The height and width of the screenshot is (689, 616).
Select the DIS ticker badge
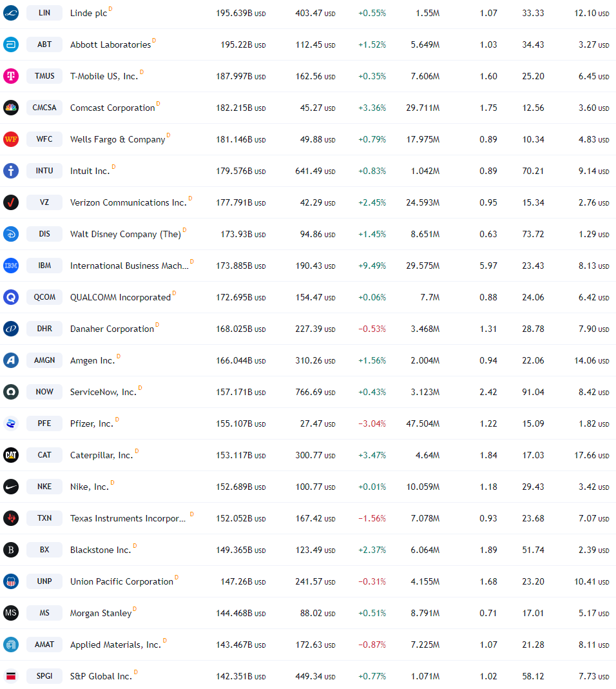click(44, 234)
